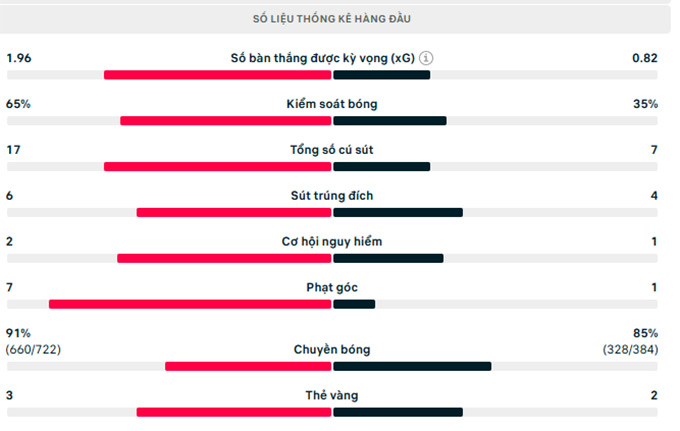Click the Số bàn thắng được kỳ vọng label

tap(323, 58)
